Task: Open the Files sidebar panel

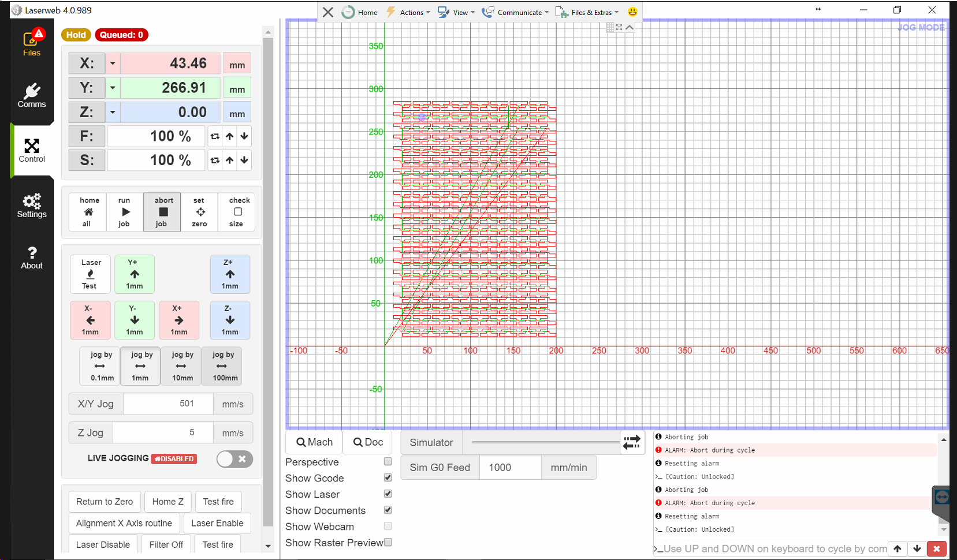Action: pos(32,43)
